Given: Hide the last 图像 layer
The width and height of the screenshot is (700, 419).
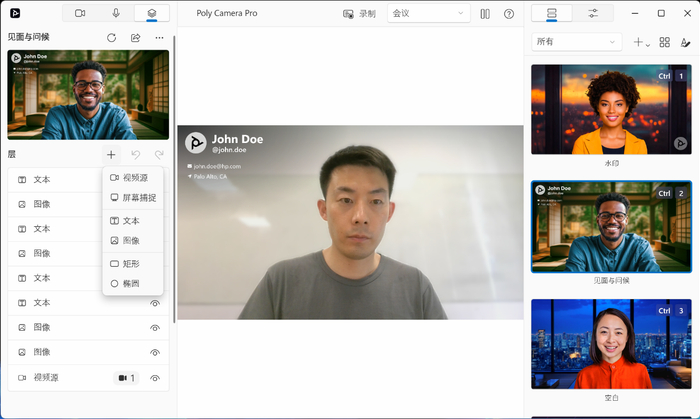Looking at the screenshot, I should pyautogui.click(x=155, y=352).
